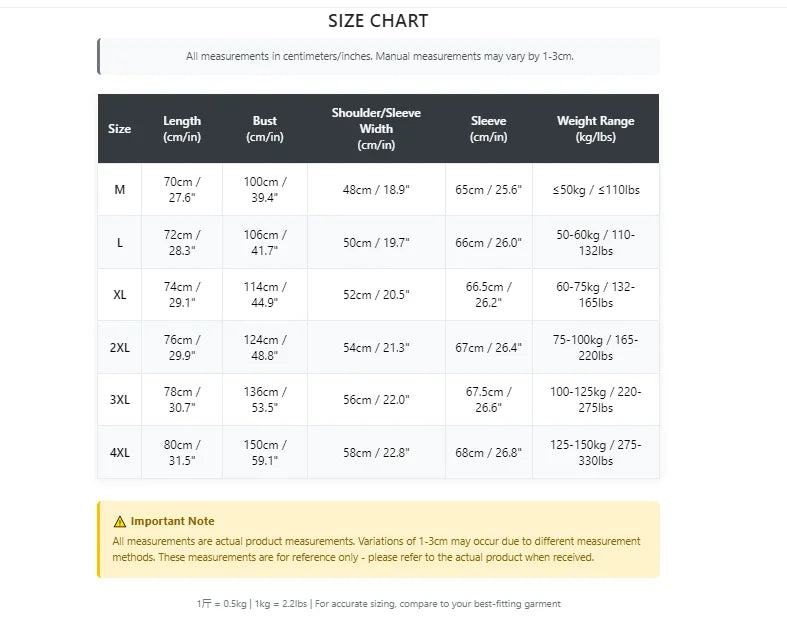Click the 100cm / 39.4" bust cell
787x626 pixels.
tap(265, 190)
